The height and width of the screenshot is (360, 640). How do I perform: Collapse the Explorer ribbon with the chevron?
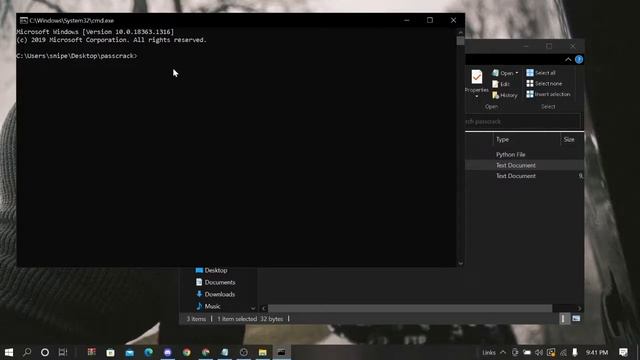[568, 60]
